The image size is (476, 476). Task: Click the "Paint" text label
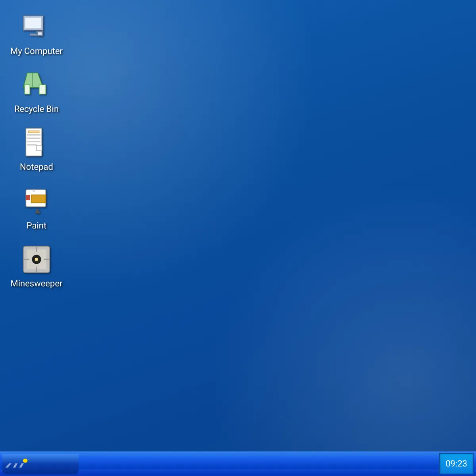point(36,225)
